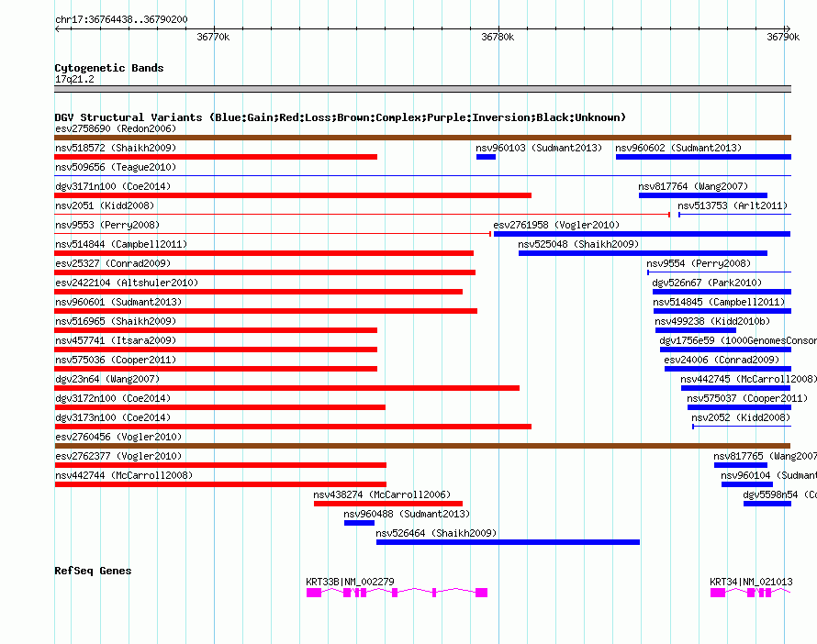
Task: Select nsv575036 (Cooper2011) loss label
Action: click(116, 360)
